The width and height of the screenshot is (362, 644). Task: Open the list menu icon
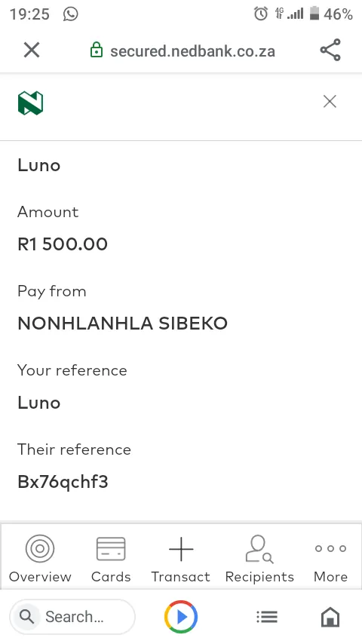[x=267, y=617]
